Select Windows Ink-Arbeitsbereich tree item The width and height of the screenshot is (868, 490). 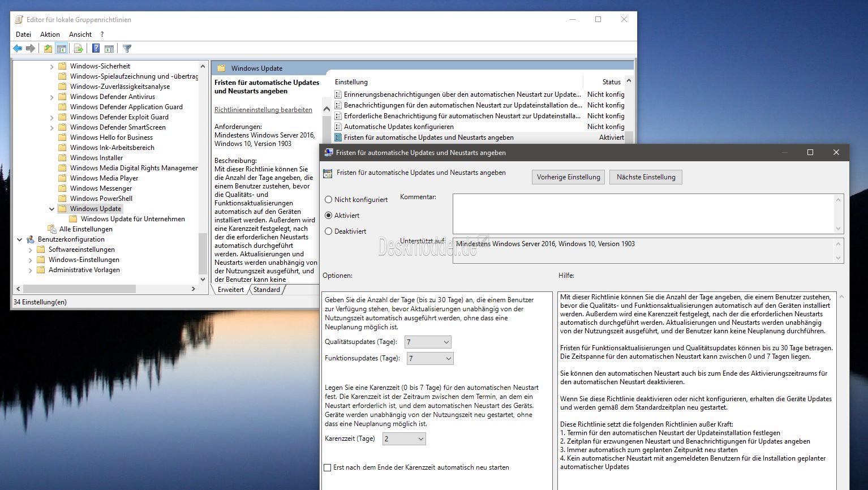click(112, 148)
